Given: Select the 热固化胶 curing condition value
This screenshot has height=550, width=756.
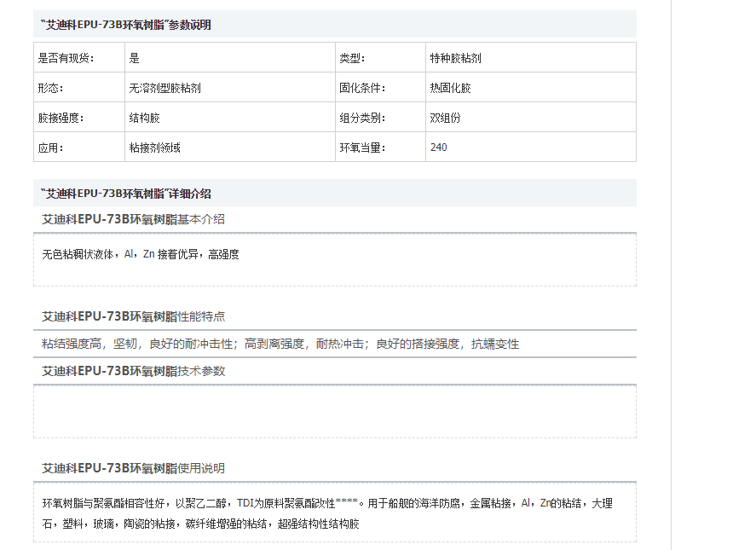Looking at the screenshot, I should tap(450, 86).
